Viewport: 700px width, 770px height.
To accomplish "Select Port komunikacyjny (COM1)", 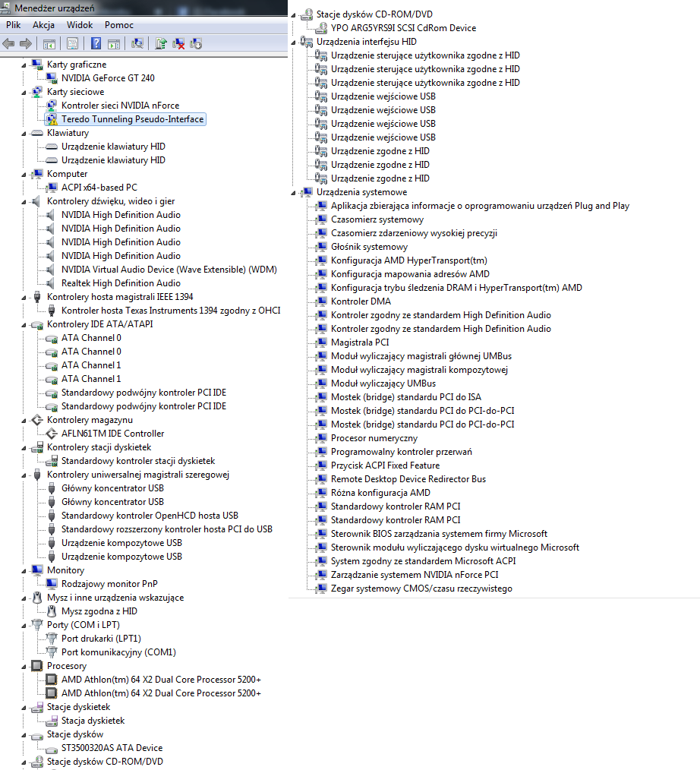I will pos(118,652).
